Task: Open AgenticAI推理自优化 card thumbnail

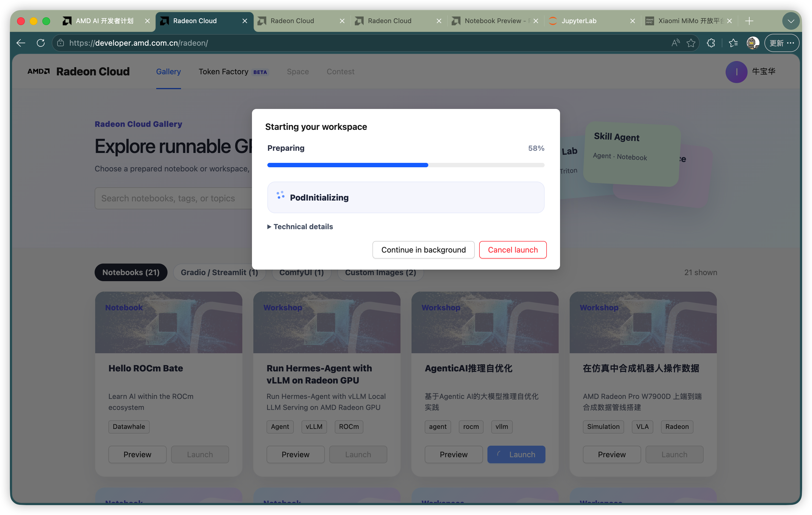Action: point(485,322)
